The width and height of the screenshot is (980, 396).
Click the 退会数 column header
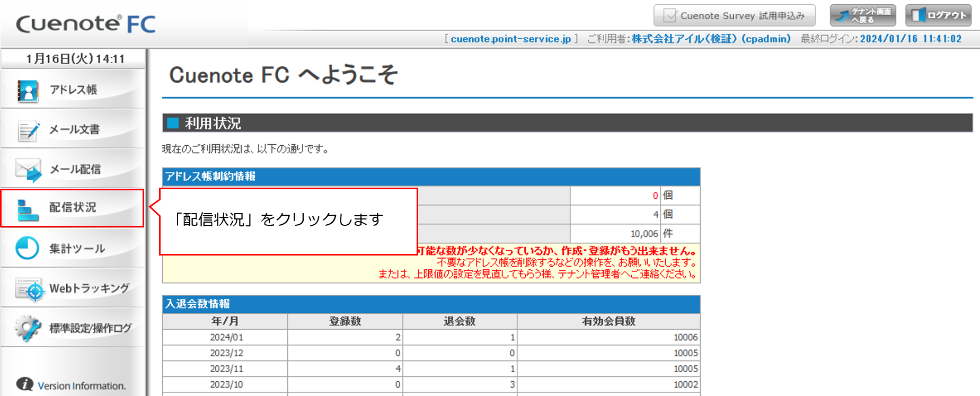(460, 321)
